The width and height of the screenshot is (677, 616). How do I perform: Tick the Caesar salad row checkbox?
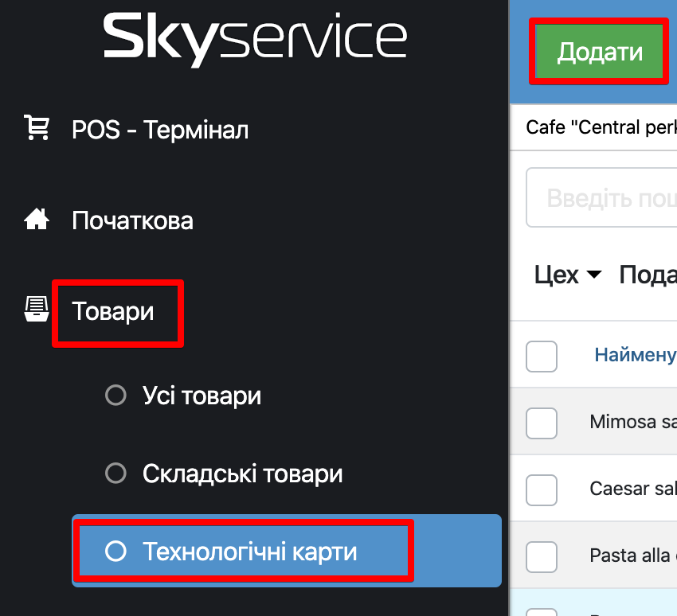point(542,488)
